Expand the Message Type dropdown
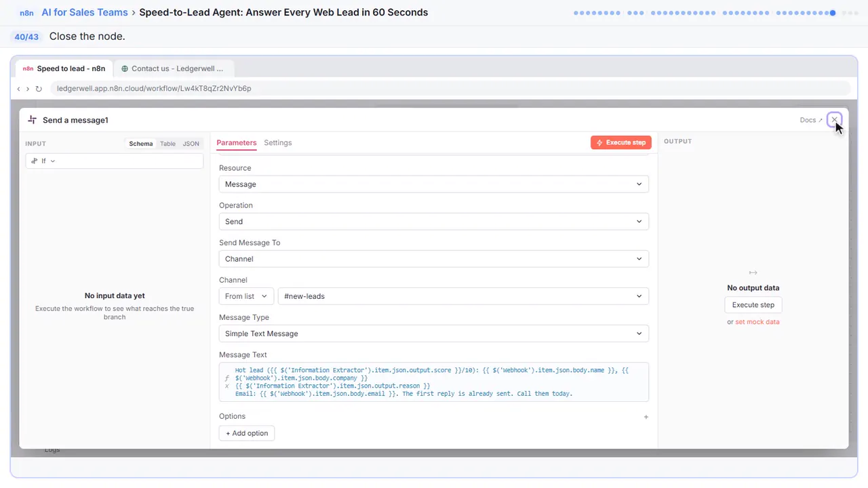Image resolution: width=868 pixels, height=488 pixels. coord(433,333)
